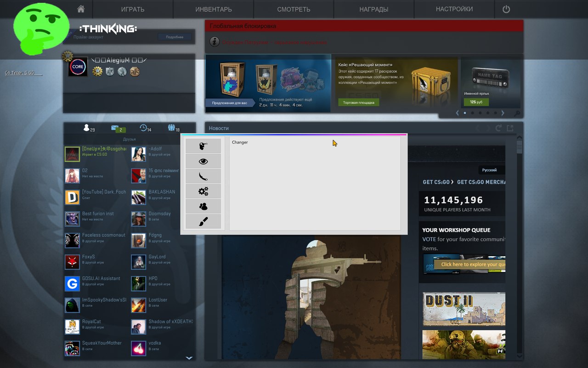588x368 pixels.
Task: Click friend vodka cherry avatar
Action: 138,348
